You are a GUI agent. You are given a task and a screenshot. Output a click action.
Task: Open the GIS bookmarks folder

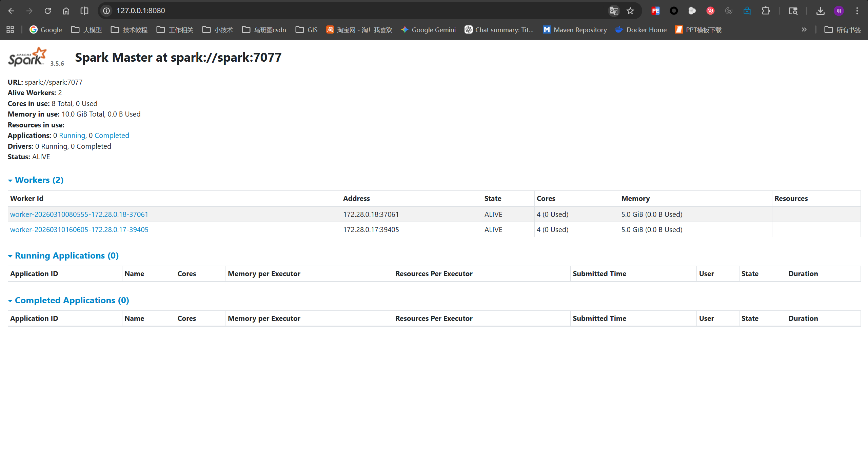(307, 30)
